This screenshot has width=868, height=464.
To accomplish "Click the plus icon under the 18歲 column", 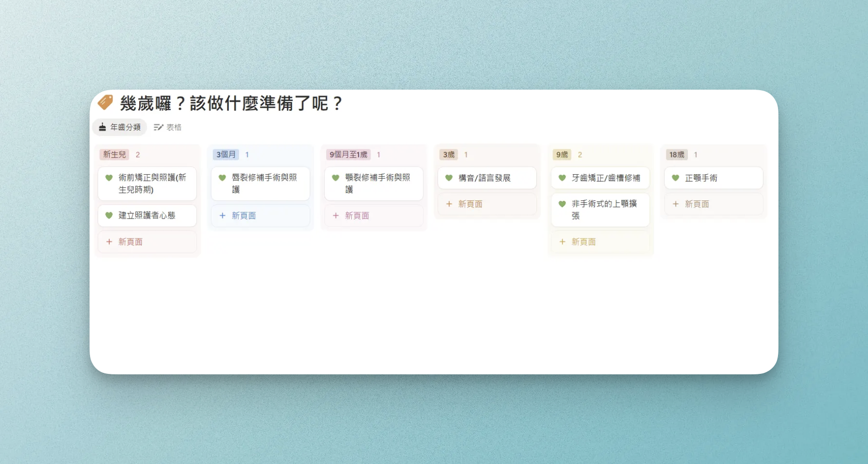I will coord(676,204).
